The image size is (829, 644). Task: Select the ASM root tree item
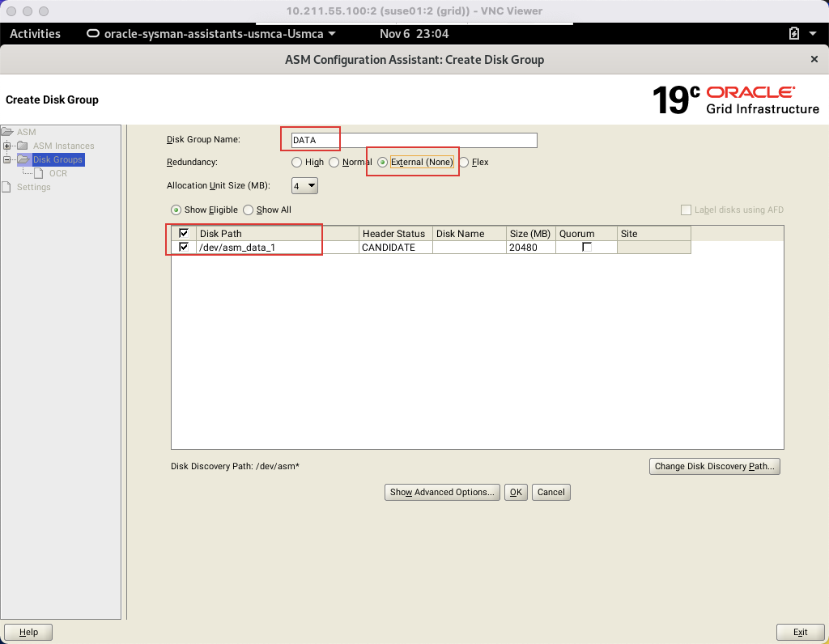click(27, 132)
